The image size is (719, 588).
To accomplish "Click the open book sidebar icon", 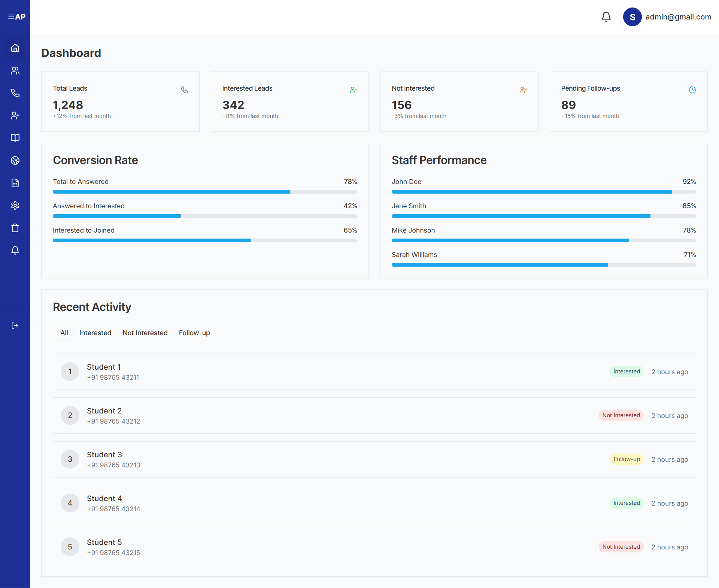I will coord(15,138).
